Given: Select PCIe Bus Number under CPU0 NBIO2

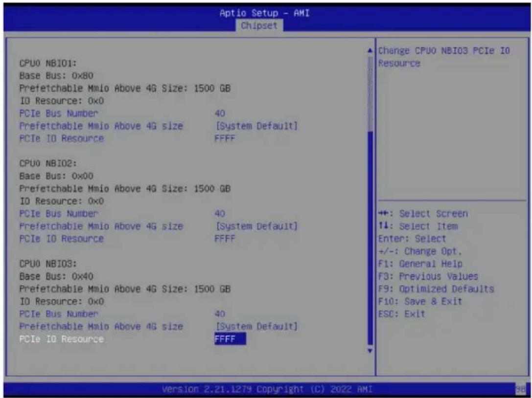Looking at the screenshot, I should tap(122, 214).
